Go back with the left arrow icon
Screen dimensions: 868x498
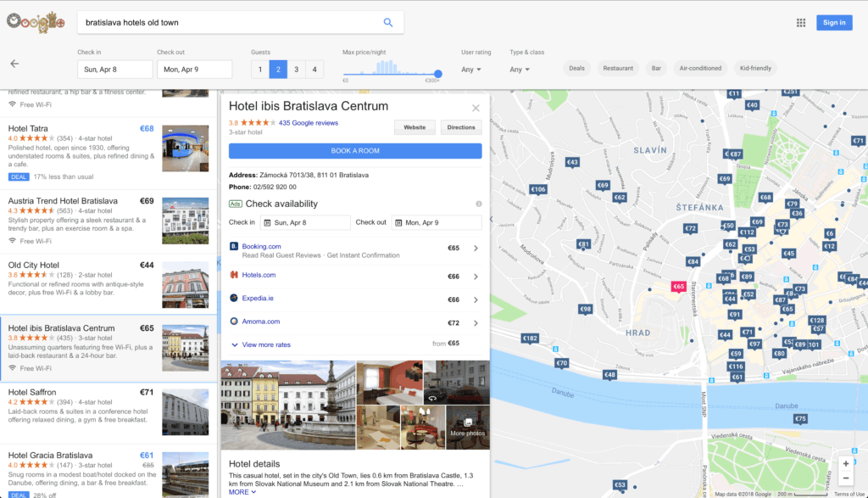point(14,64)
